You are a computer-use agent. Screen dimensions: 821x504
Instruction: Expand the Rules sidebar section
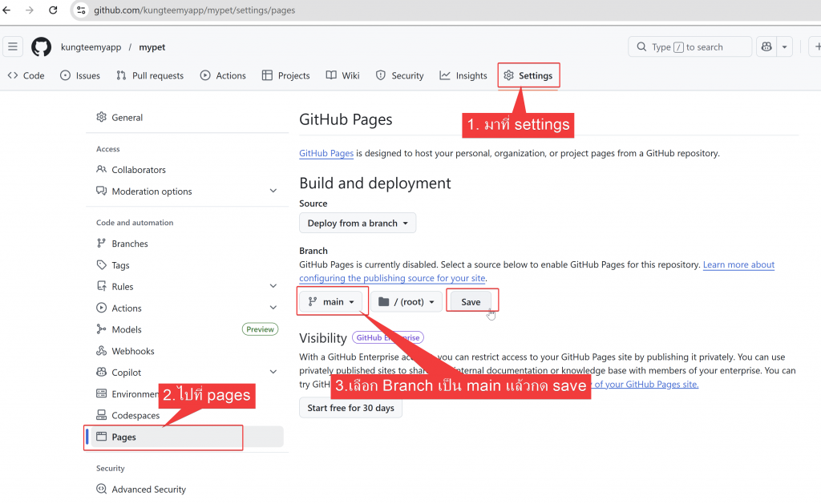click(273, 286)
